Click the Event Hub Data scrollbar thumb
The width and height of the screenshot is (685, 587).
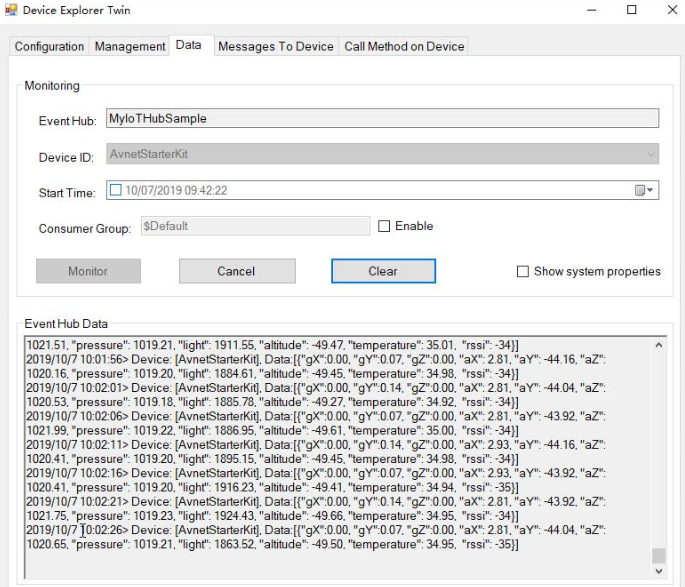pyautogui.click(x=659, y=556)
